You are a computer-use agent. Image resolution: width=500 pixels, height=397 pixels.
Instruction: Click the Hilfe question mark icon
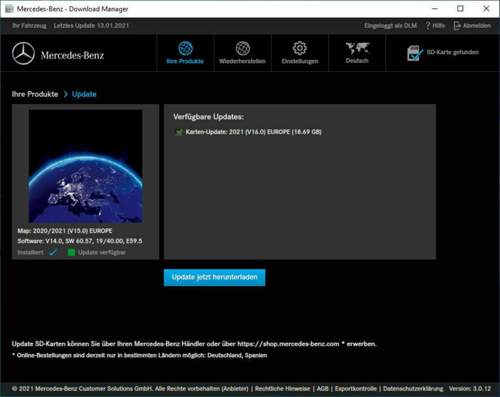click(x=428, y=25)
